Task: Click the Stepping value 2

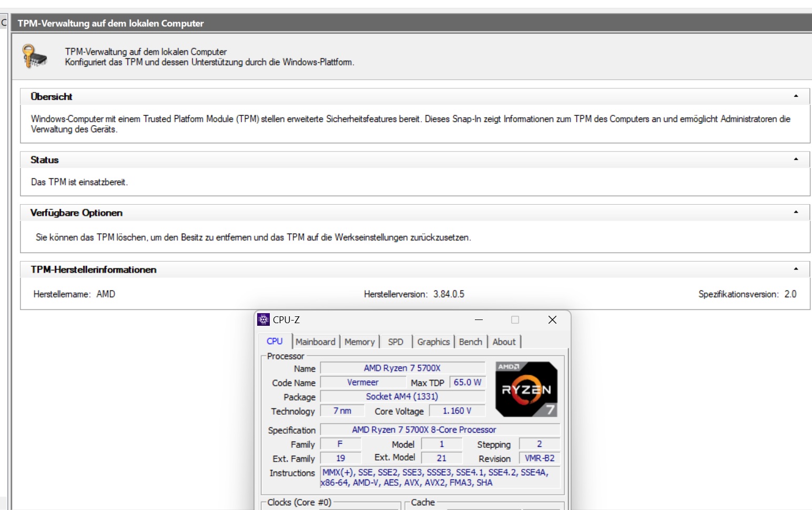Action: click(540, 444)
